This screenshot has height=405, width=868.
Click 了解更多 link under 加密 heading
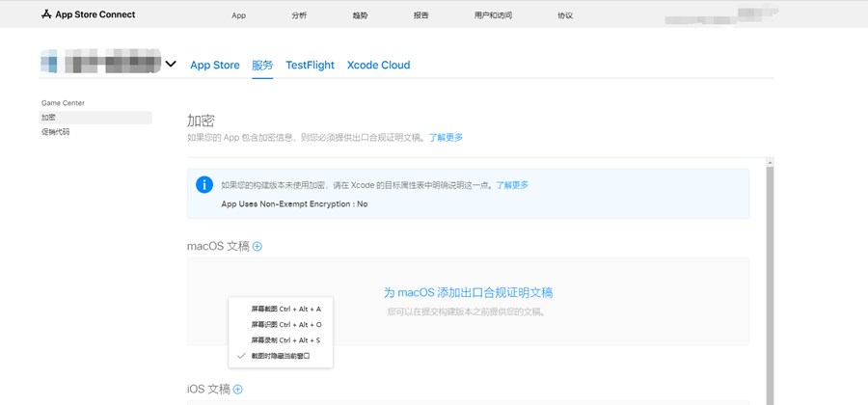point(446,138)
